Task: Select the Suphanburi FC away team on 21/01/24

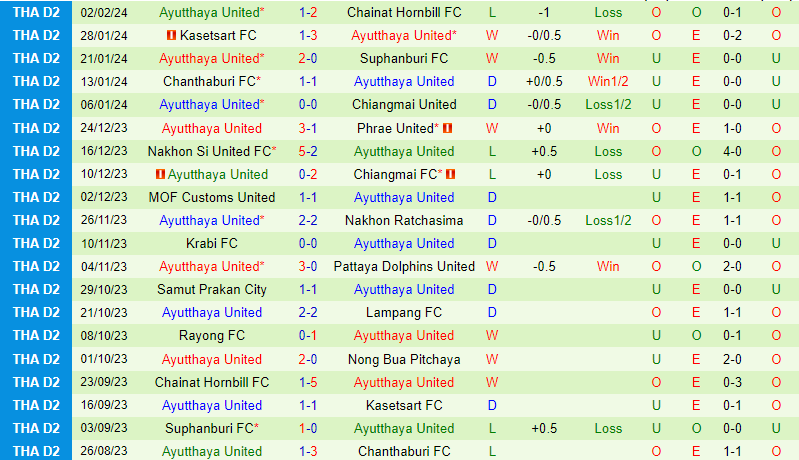Action: coord(404,59)
